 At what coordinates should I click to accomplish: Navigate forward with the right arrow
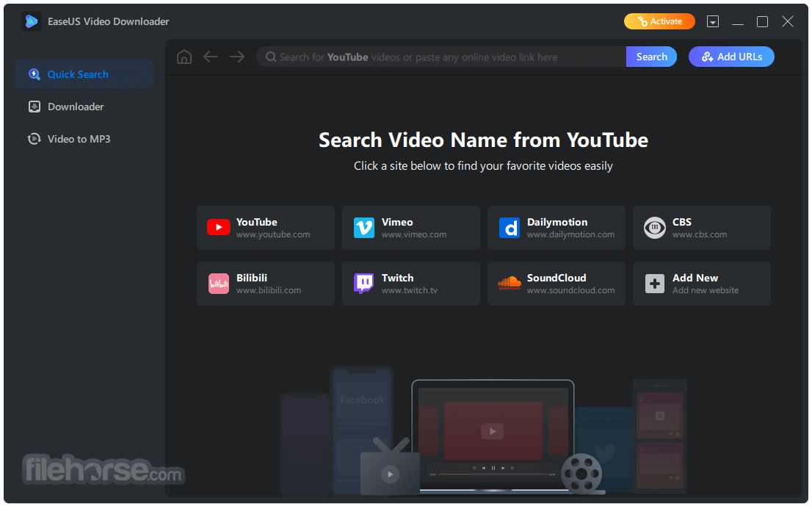pyautogui.click(x=237, y=57)
